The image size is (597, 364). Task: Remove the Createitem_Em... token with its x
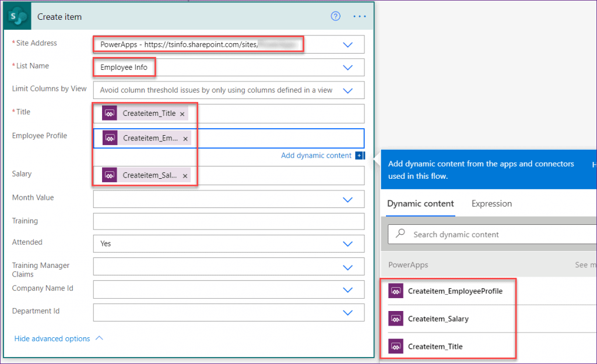(x=185, y=139)
